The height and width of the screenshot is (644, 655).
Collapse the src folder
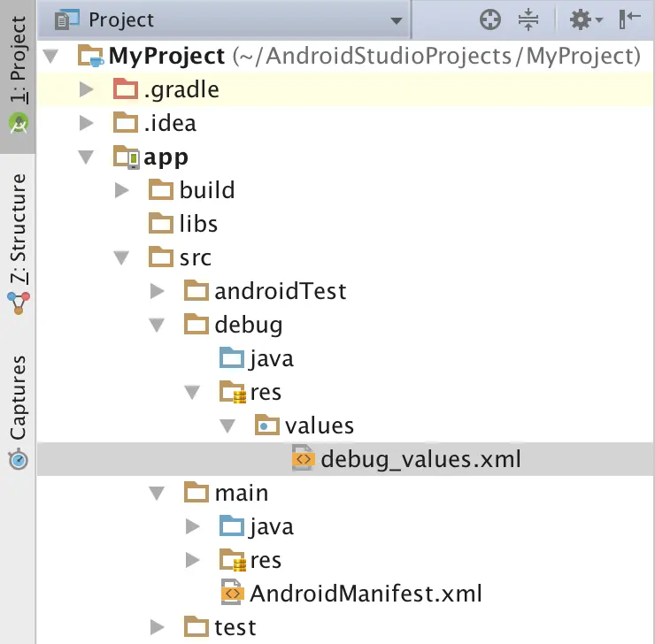coord(121,257)
